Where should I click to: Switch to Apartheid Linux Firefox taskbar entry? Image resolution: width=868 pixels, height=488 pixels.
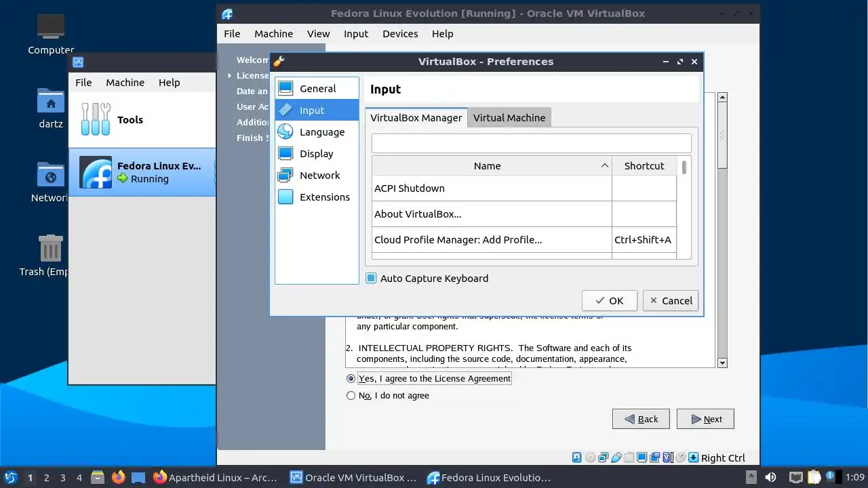tap(216, 477)
